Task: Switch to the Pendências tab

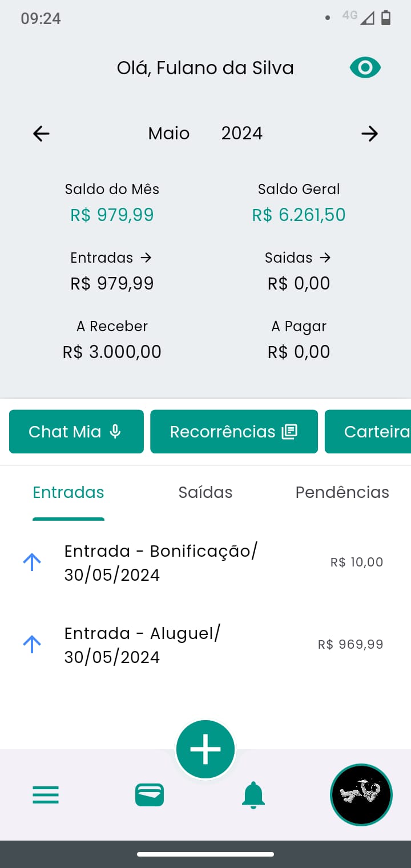Action: click(342, 492)
